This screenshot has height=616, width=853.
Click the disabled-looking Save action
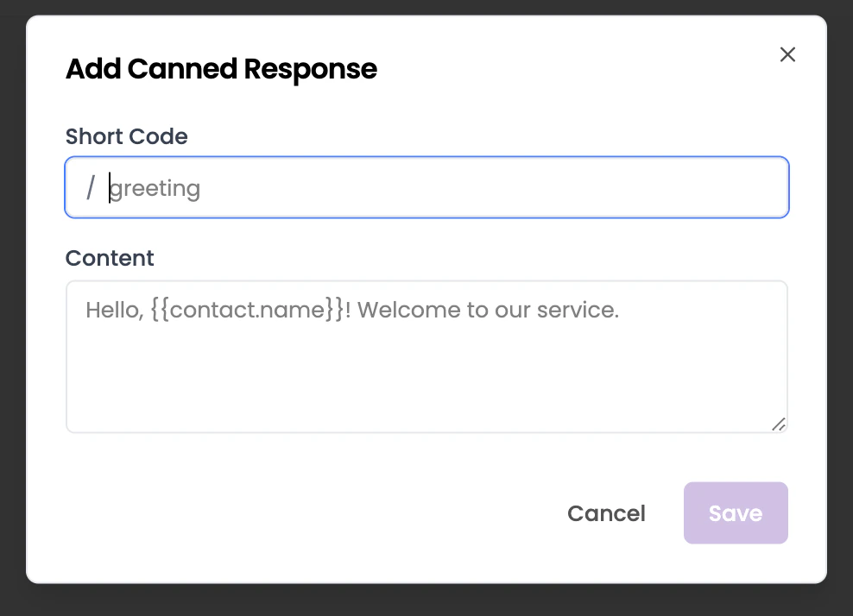[x=736, y=512]
